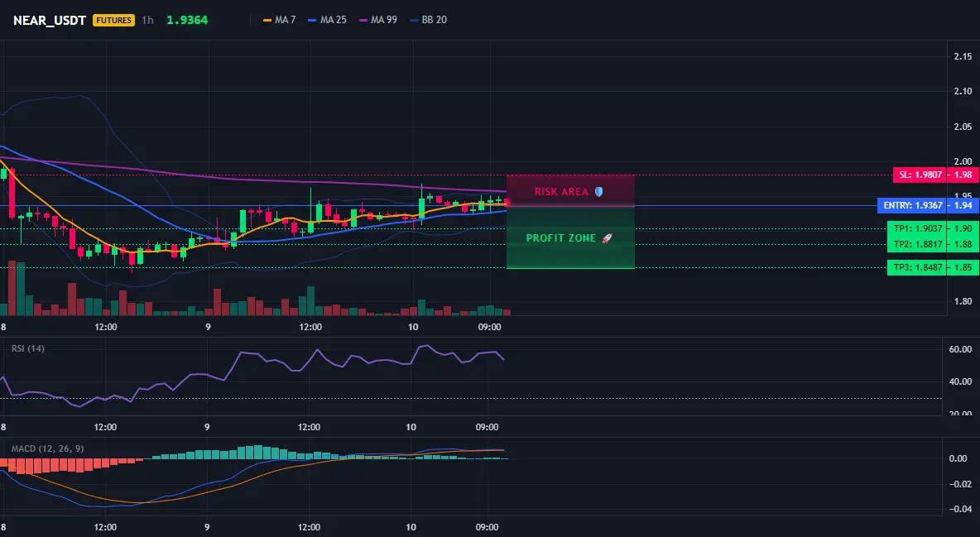Toggle the MA 7 legend item
980x537 pixels.
[x=280, y=20]
